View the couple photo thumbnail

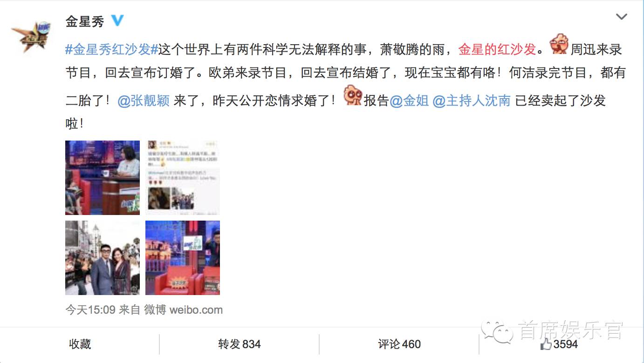pyautogui.click(x=103, y=258)
